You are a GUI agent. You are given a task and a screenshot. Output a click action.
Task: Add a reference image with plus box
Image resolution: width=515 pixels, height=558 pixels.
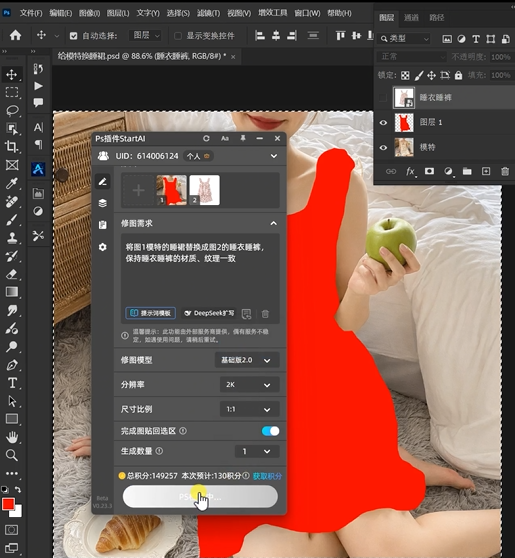click(138, 190)
